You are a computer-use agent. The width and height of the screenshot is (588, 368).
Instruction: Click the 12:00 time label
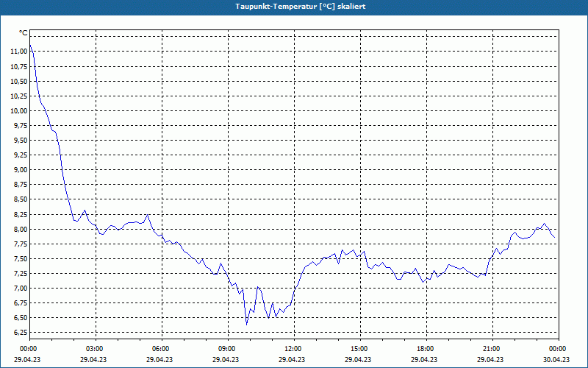pyautogui.click(x=294, y=349)
